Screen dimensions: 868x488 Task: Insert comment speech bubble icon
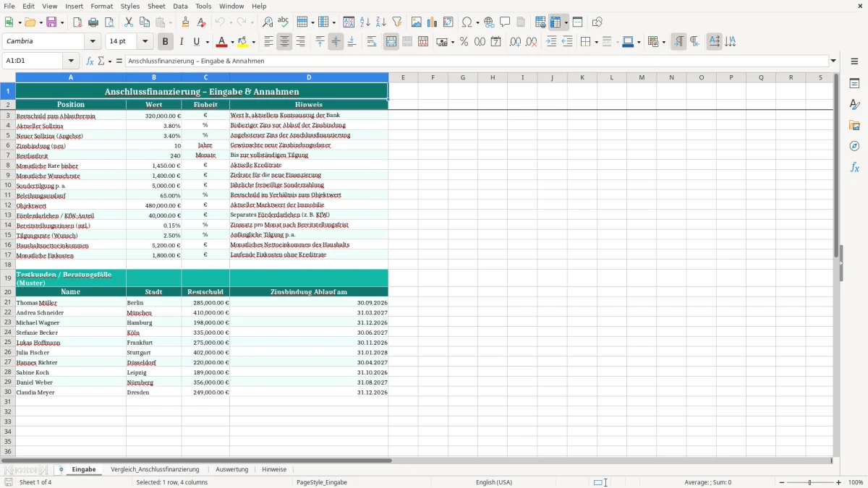505,22
